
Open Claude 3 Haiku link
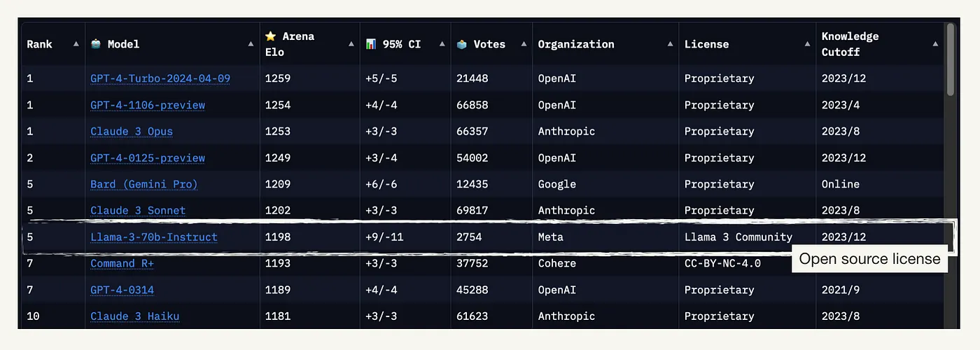pyautogui.click(x=135, y=316)
